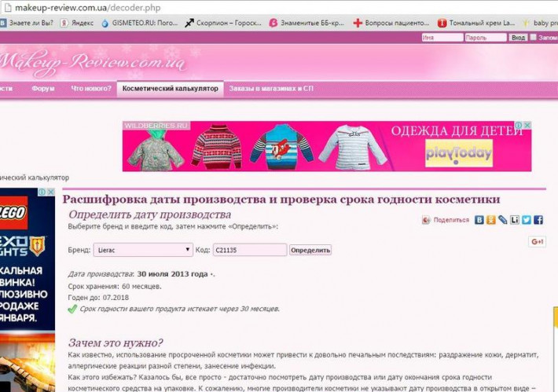The image size is (558, 392).
Task: Open the Форум menu item
Action: click(x=43, y=89)
